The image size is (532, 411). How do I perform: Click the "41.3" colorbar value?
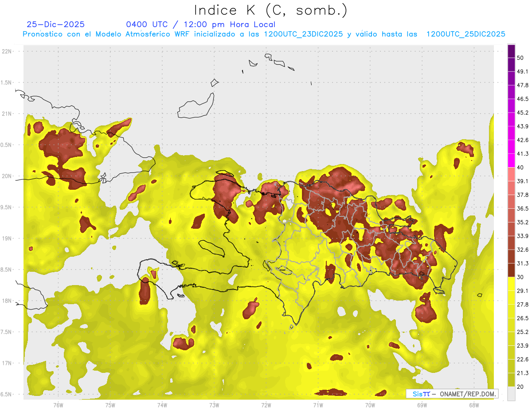pos(523,154)
